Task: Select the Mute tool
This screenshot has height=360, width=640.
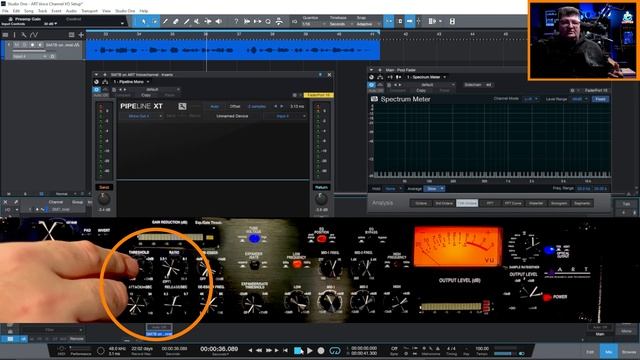Action: 197,21
